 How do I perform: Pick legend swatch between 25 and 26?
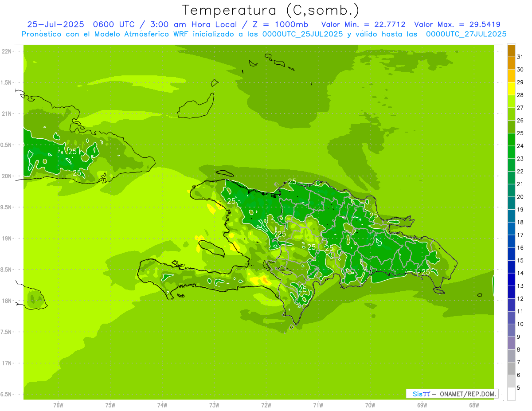pos(511,127)
